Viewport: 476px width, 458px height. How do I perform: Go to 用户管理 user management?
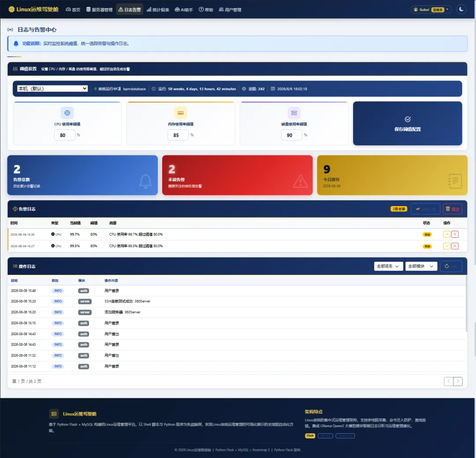pos(230,10)
